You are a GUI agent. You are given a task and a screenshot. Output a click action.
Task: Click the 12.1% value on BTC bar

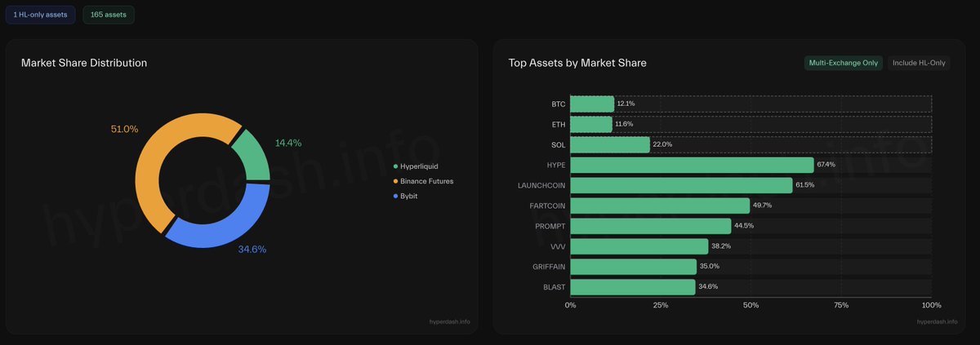626,104
